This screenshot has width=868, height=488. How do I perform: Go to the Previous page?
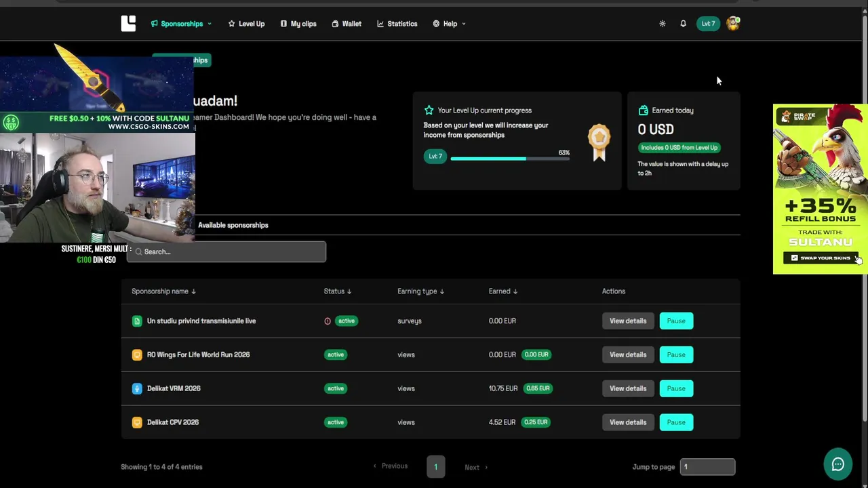[391, 466]
